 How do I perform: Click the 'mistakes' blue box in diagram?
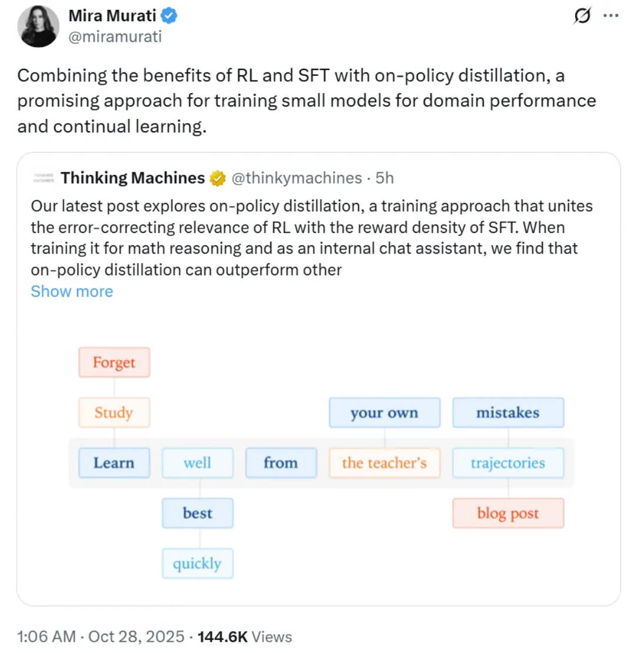[508, 412]
